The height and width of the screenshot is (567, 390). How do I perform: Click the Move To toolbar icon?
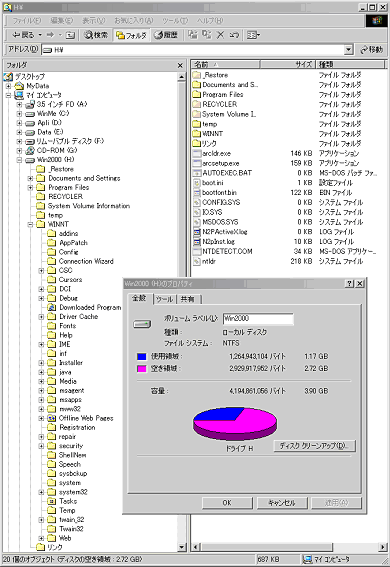point(193,35)
